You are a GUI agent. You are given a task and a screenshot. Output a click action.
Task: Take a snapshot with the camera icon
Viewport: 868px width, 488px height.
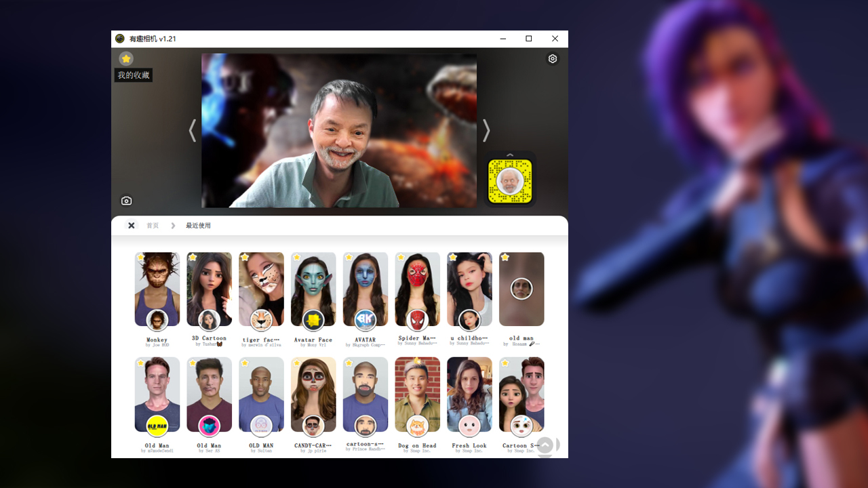click(x=126, y=201)
